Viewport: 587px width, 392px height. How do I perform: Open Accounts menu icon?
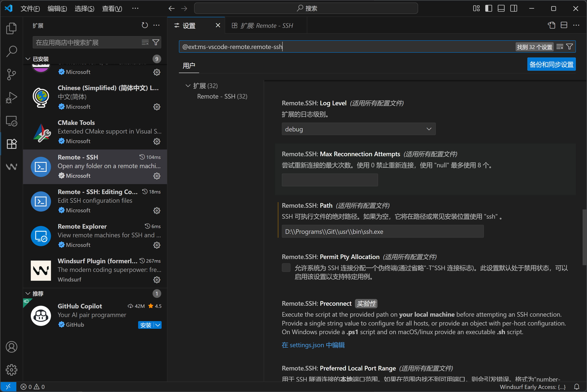point(11,347)
